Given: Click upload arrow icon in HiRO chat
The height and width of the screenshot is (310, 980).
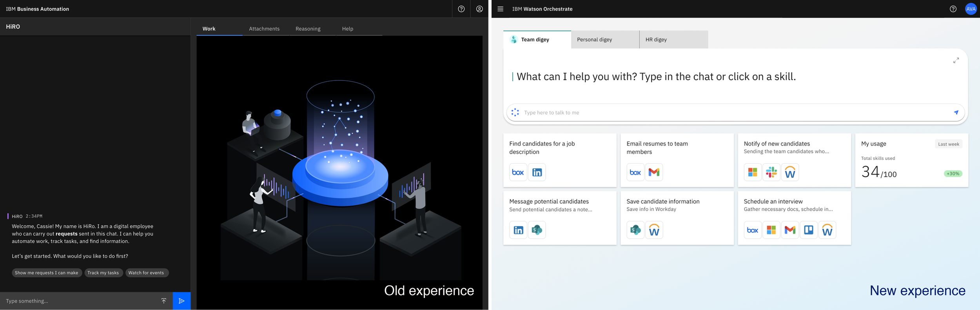Looking at the screenshot, I should (x=164, y=301).
